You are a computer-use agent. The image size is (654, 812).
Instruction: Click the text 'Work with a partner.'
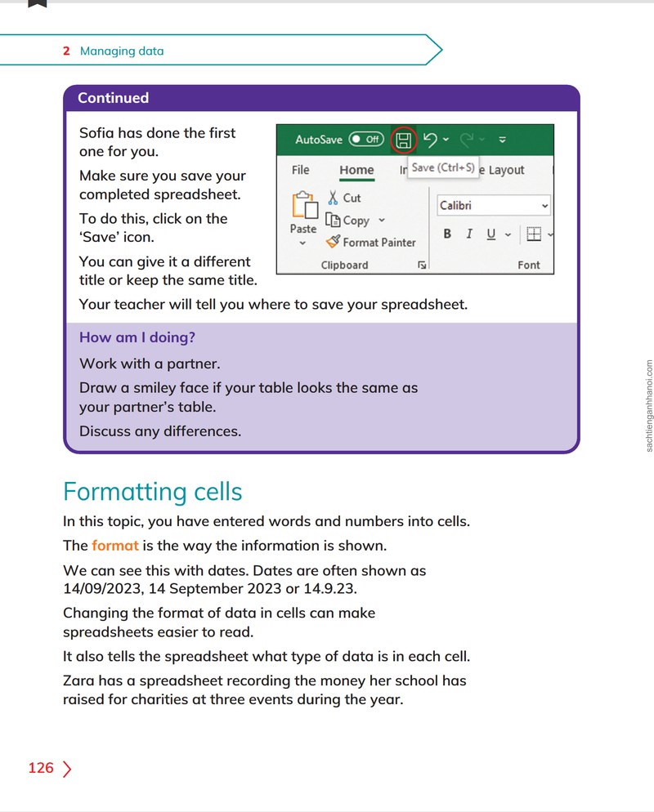(150, 364)
